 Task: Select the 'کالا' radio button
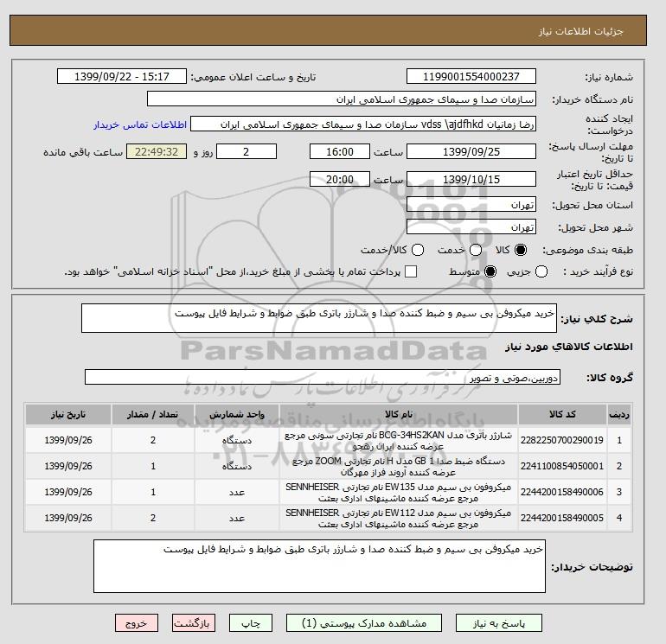point(520,250)
